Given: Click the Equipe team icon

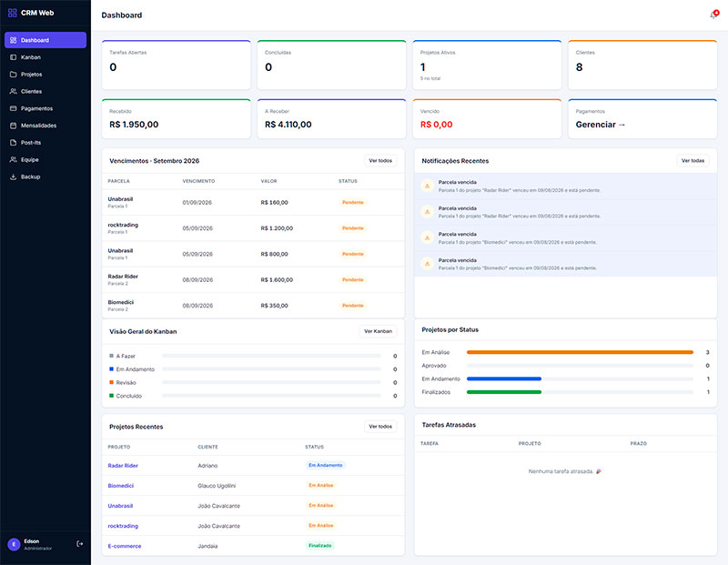Looking at the screenshot, I should [13, 159].
